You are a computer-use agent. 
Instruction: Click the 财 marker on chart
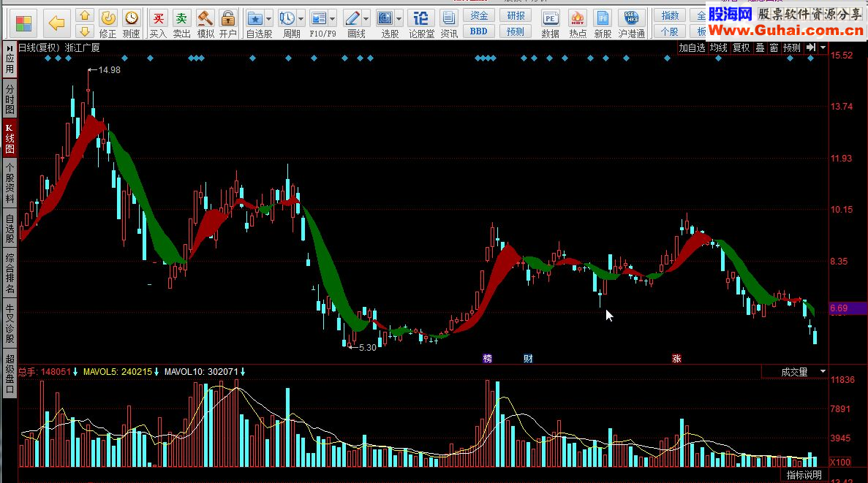(x=528, y=359)
